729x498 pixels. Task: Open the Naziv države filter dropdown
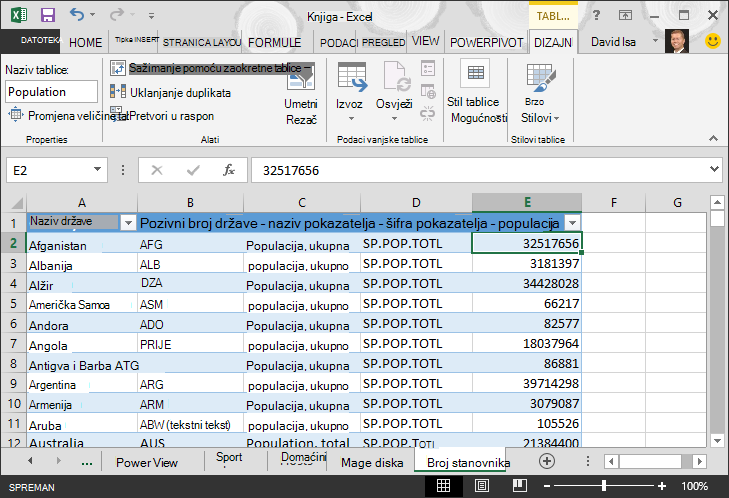point(128,223)
